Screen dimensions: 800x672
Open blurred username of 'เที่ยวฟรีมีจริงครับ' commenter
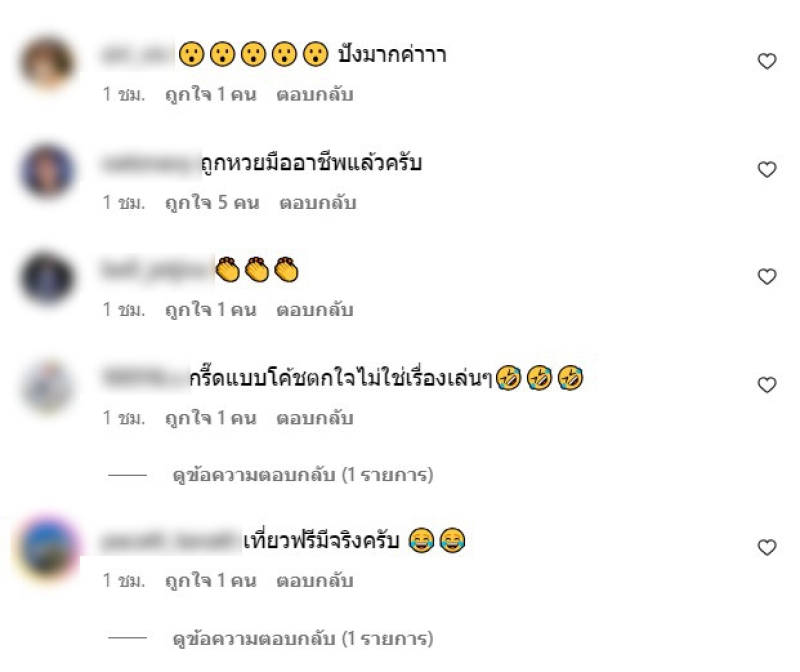170,541
